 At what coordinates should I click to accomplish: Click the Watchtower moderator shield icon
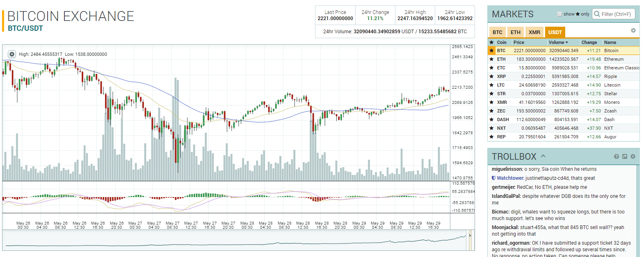coord(494,178)
